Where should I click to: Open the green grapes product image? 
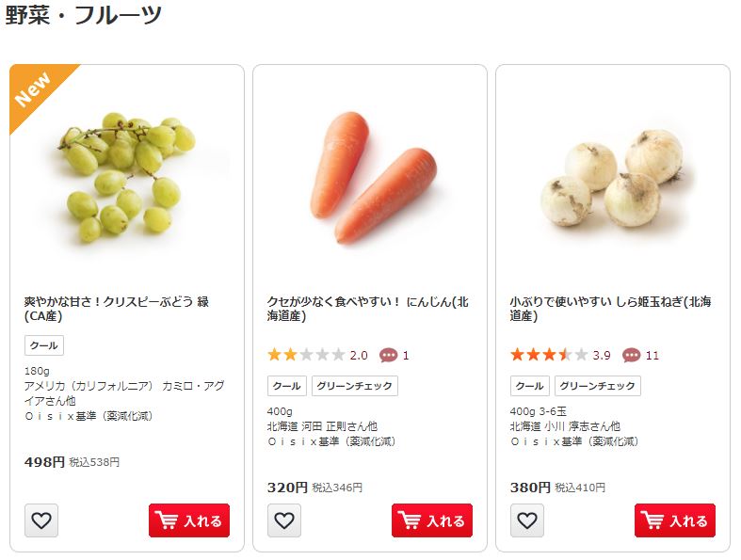click(x=127, y=177)
